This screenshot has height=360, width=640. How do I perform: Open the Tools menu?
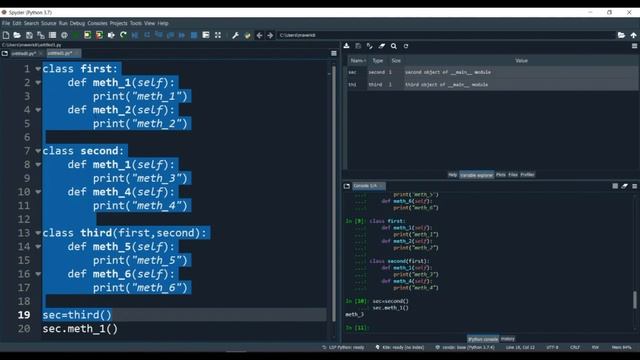pos(136,23)
